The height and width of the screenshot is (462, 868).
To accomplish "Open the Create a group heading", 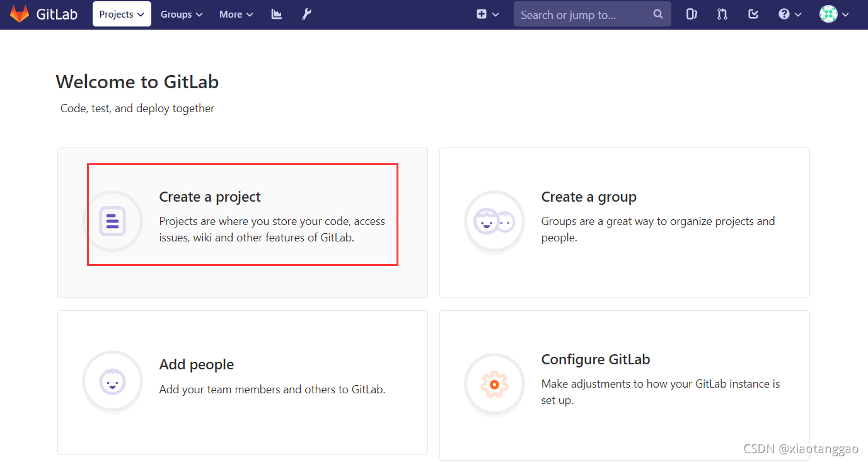I will (x=589, y=197).
